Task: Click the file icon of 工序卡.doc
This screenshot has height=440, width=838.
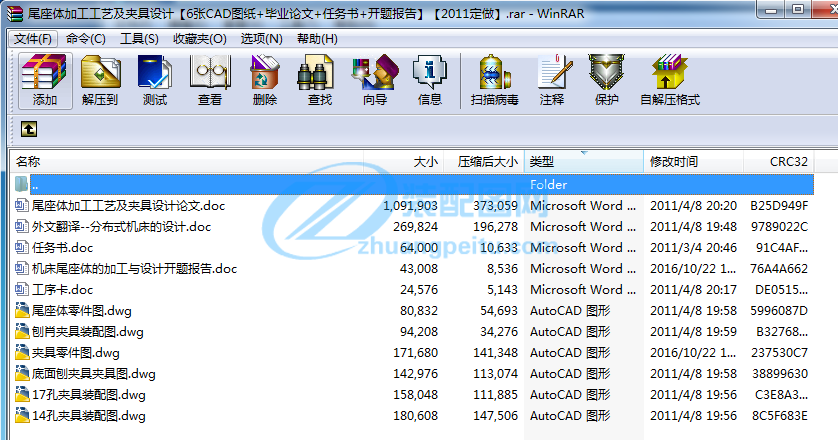Action: click(22, 289)
